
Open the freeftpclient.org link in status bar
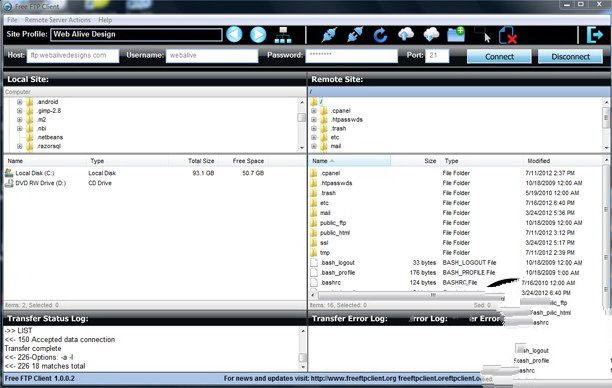coord(353,378)
